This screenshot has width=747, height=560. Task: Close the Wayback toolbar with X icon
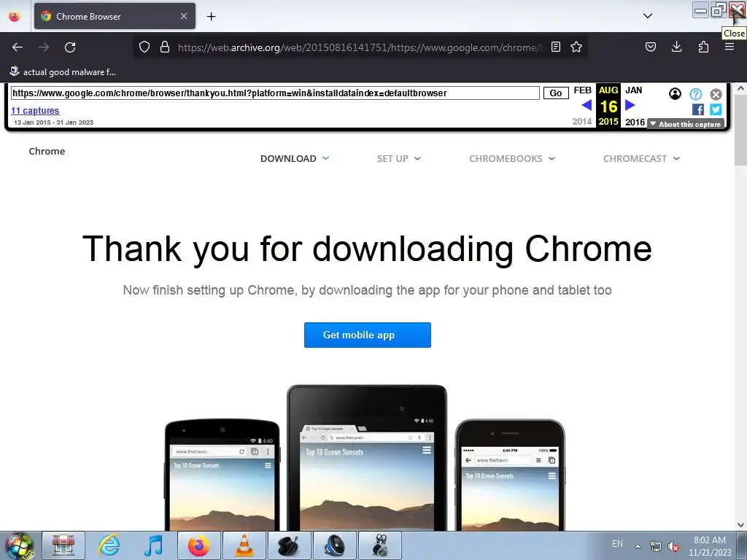point(716,94)
